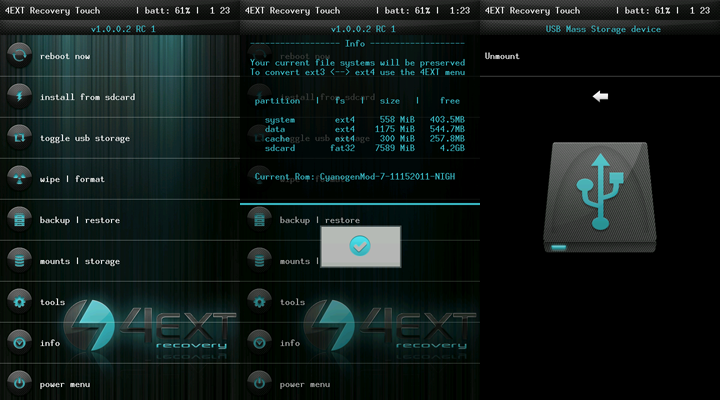Tap the toggle usb storage icon, left screen

[x=19, y=137]
